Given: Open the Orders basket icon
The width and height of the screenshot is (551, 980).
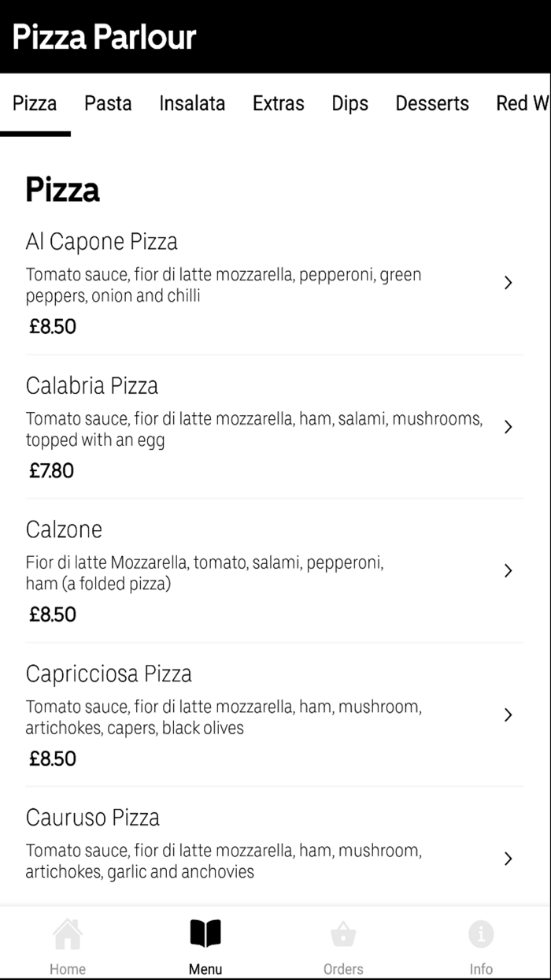Looking at the screenshot, I should (x=344, y=942).
